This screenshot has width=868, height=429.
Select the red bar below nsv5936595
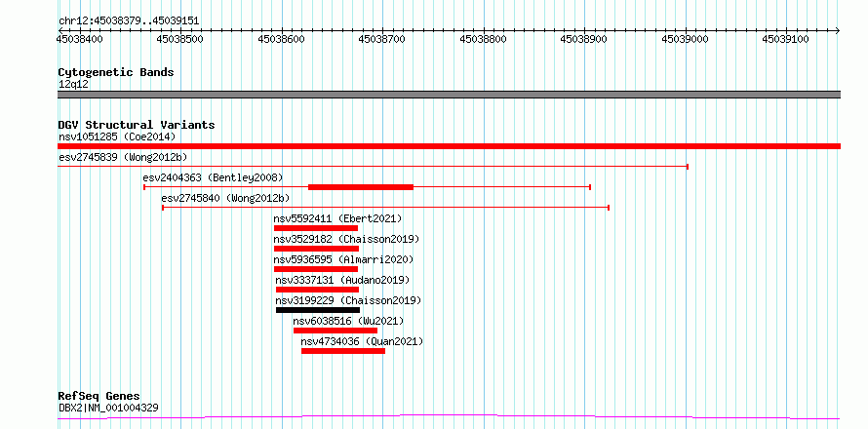tap(316, 269)
